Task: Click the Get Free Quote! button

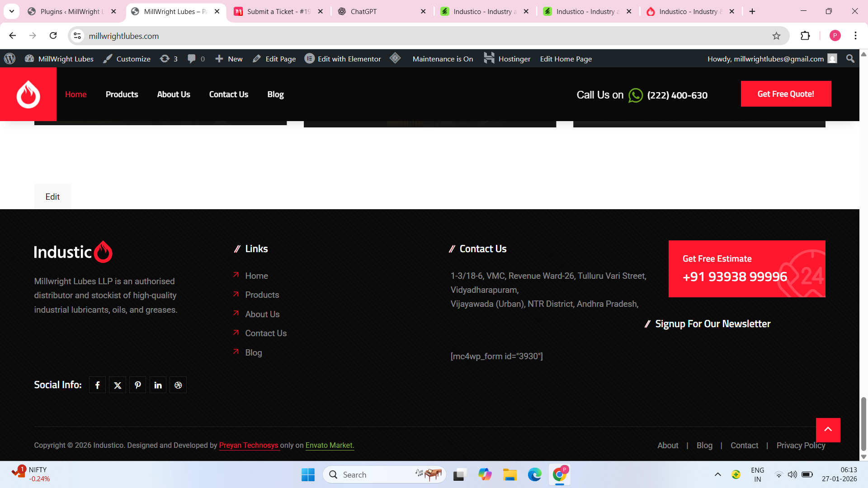Action: click(786, 94)
